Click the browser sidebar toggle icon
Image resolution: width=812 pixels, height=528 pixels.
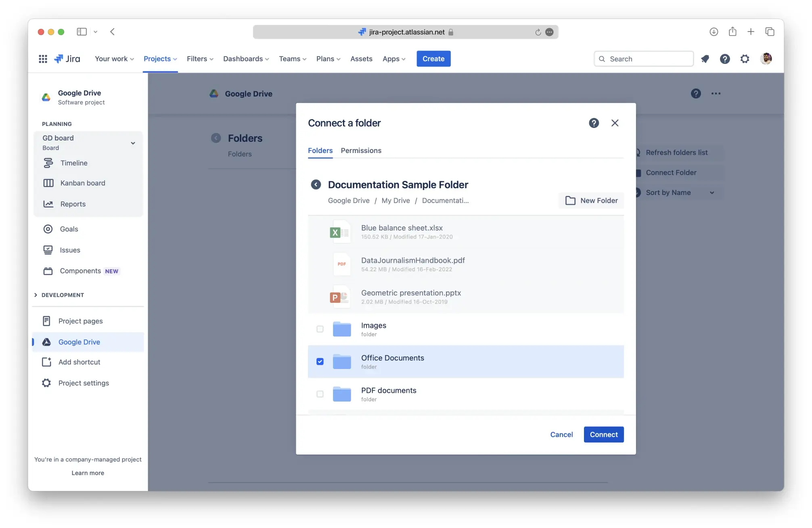pyautogui.click(x=82, y=32)
